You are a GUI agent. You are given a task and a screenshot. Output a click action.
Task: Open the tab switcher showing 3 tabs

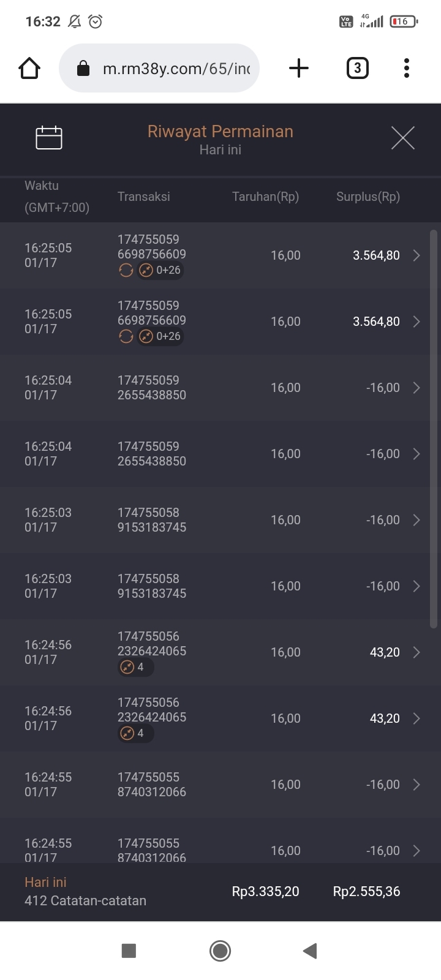coord(357,68)
